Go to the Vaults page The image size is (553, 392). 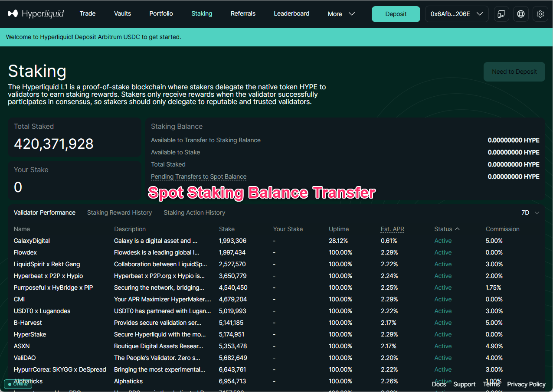(122, 13)
